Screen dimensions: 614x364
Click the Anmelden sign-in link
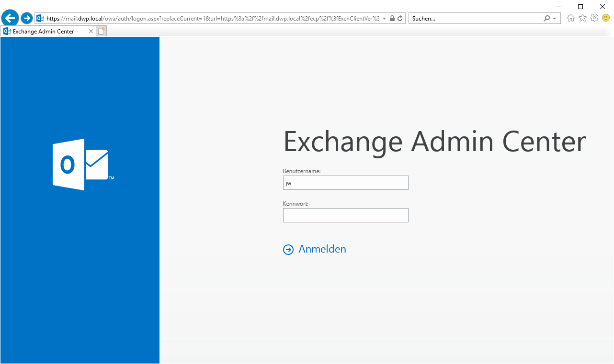coord(322,249)
